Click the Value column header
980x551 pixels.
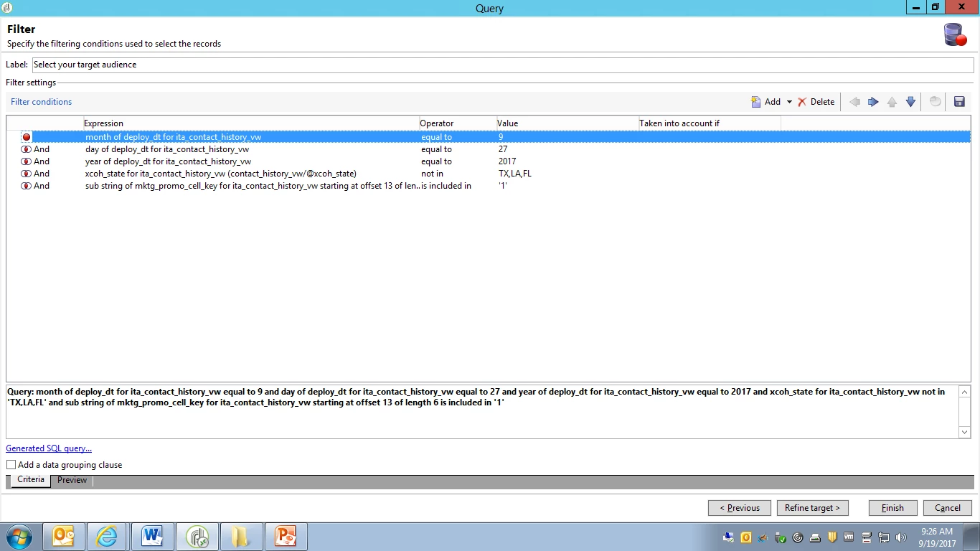[567, 123]
